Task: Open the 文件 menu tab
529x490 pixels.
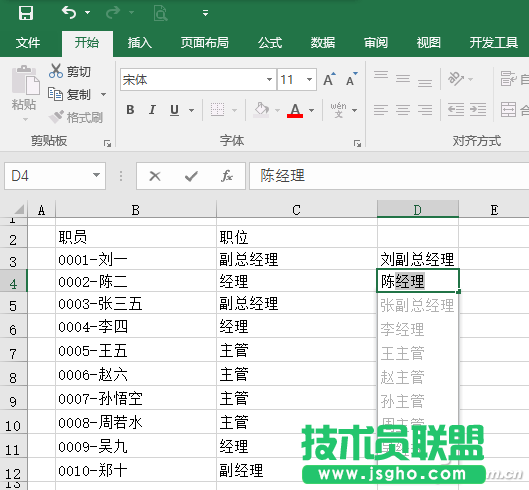Action: [28, 43]
